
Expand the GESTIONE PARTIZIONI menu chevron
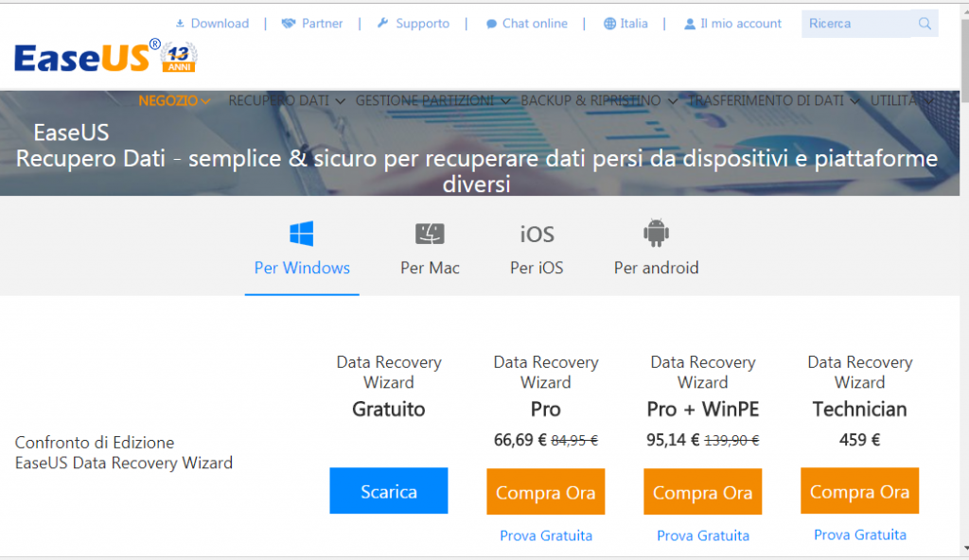point(505,101)
